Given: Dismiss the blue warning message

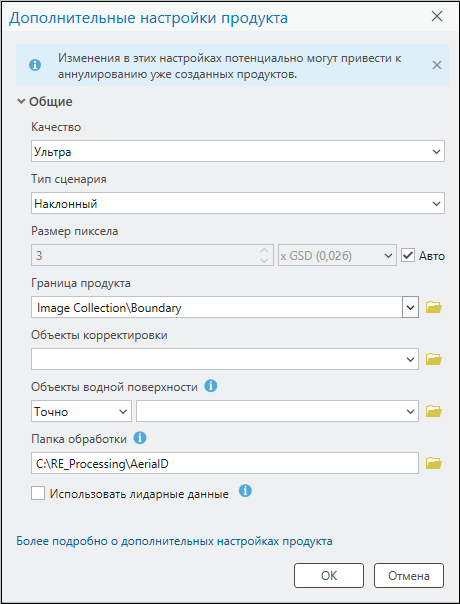Looking at the screenshot, I should (x=436, y=65).
